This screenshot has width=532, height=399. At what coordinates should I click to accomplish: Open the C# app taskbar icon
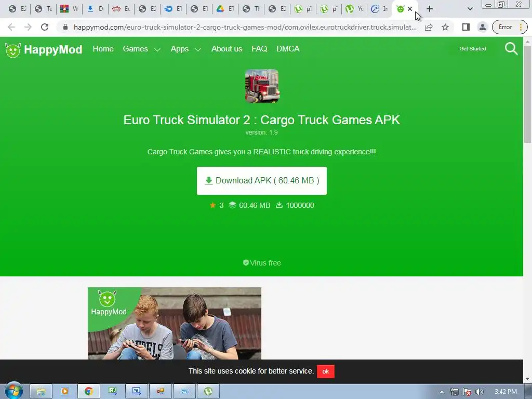pos(113,392)
